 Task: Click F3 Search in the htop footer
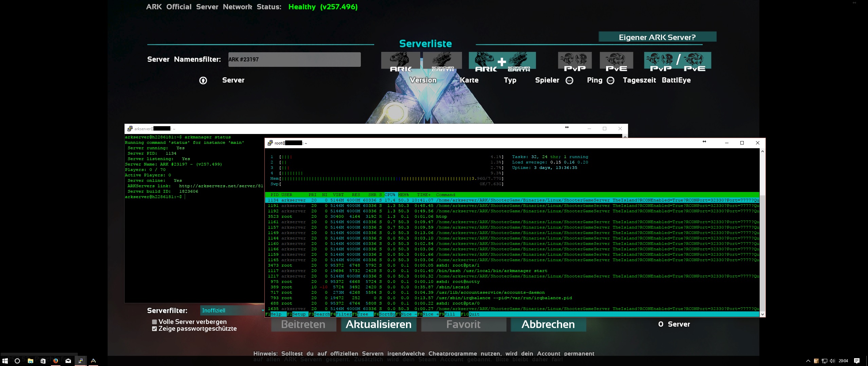click(319, 314)
